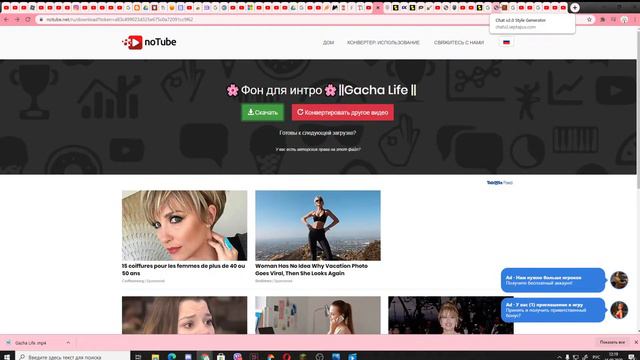640x360 pixels.
Task: Close the active noTube tab
Action: 378,7
